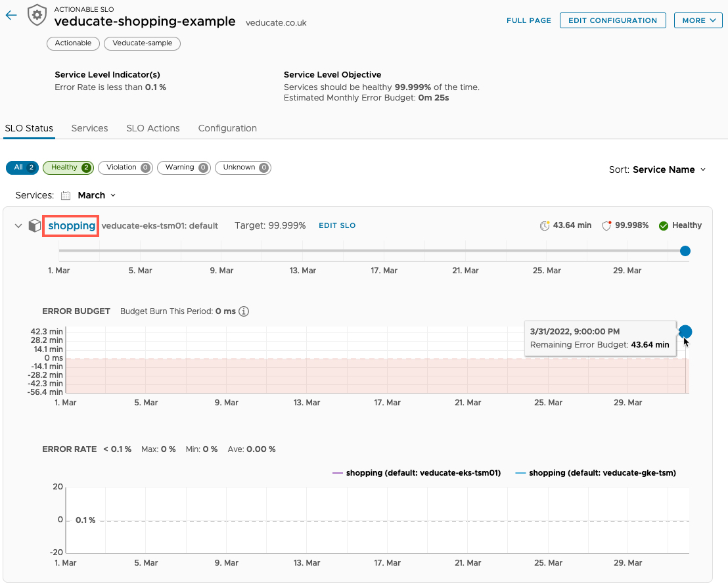The image size is (728, 586).
Task: Click the error budget chart data point
Action: (685, 332)
